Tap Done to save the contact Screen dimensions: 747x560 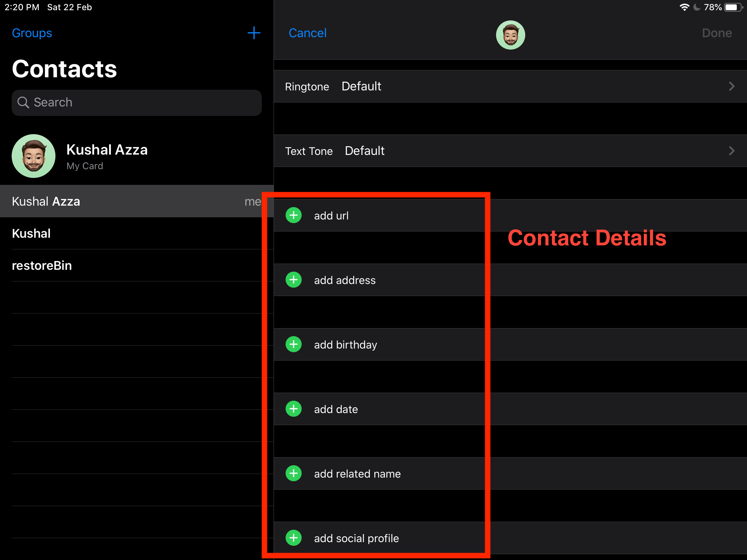(x=717, y=33)
